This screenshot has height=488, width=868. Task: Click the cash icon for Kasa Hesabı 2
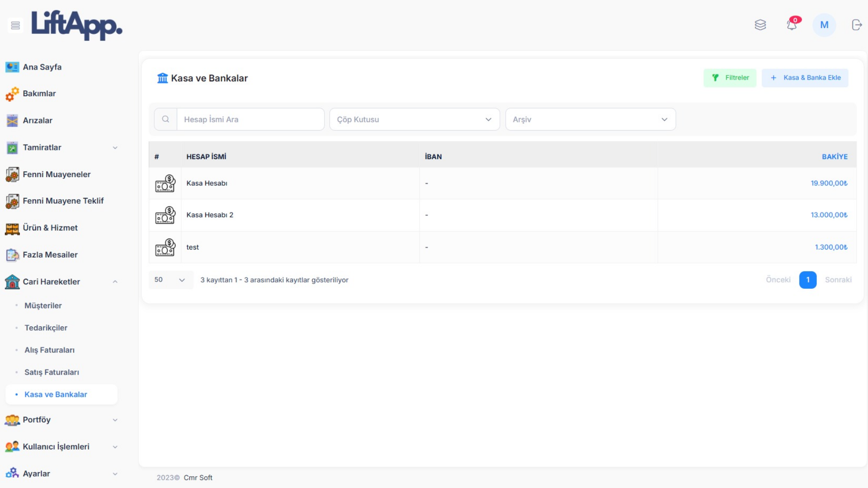click(165, 215)
